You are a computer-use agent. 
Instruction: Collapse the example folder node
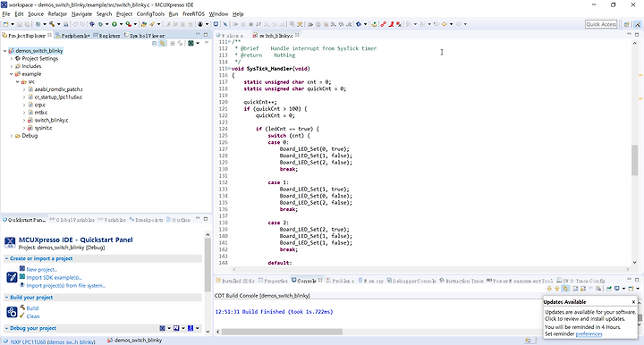click(12, 74)
